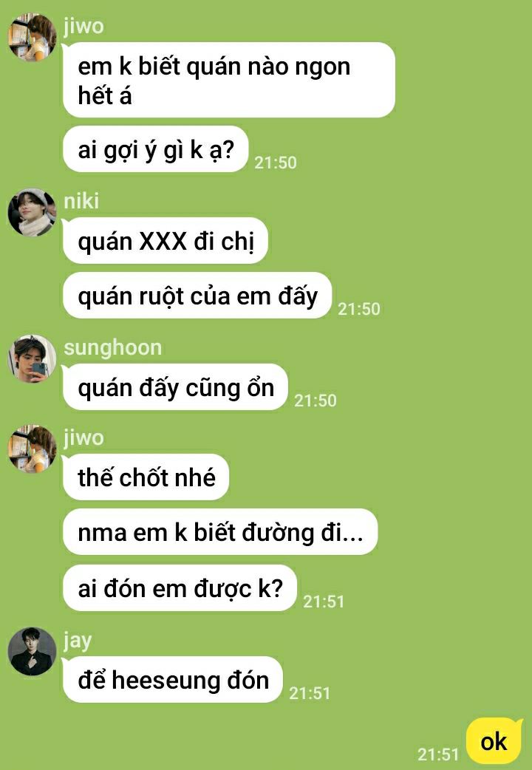Open sunghoon's mirror selfie avatar
Viewport: 532px width, 770px height.
pyautogui.click(x=32, y=359)
